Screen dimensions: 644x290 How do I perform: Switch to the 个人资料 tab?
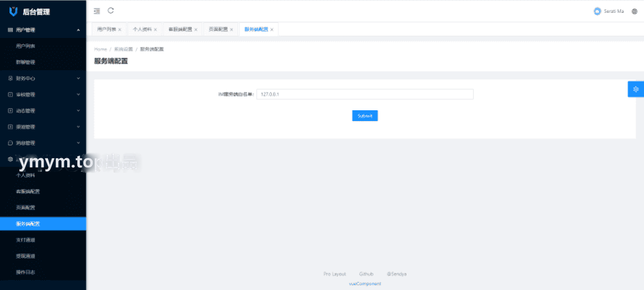tap(142, 29)
